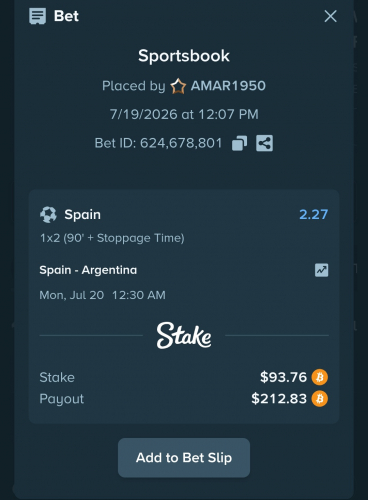
Task: Select the Bet ID number text
Action: [181, 143]
